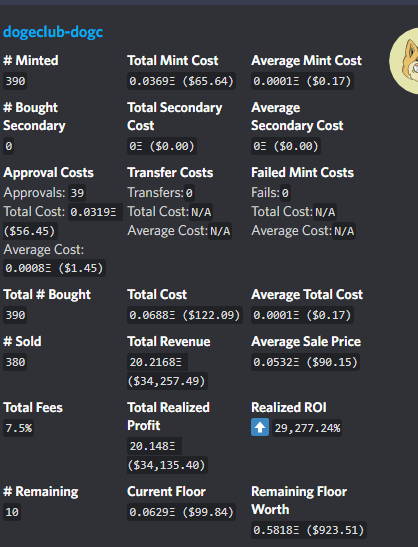
Task: Click the Total Mint Cost heading
Action: (173, 61)
